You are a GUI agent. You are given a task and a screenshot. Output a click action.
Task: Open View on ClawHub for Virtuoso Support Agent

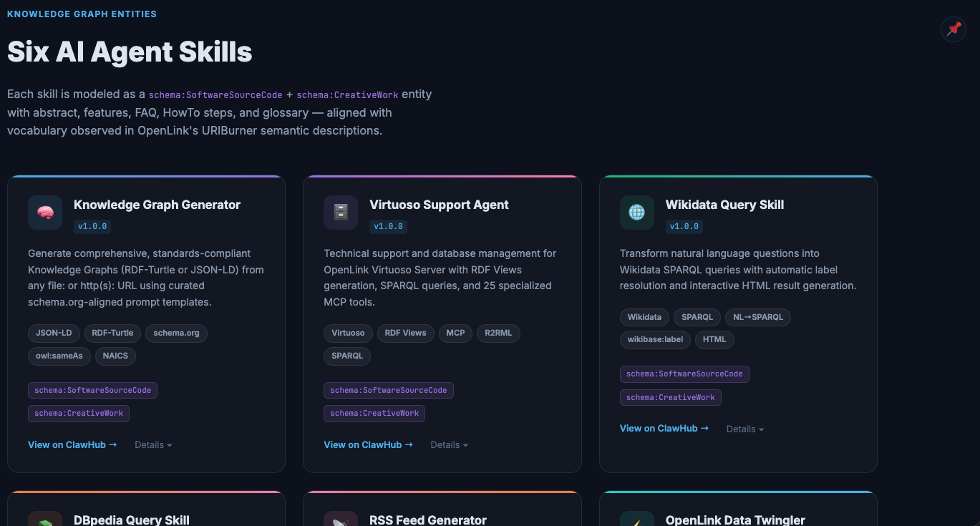(x=368, y=444)
